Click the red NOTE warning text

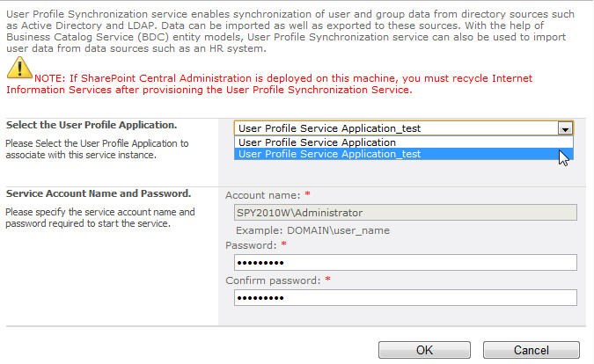click(269, 84)
